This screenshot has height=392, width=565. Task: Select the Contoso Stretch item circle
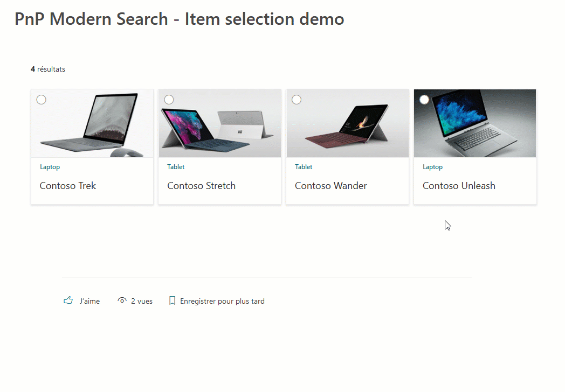click(x=169, y=100)
